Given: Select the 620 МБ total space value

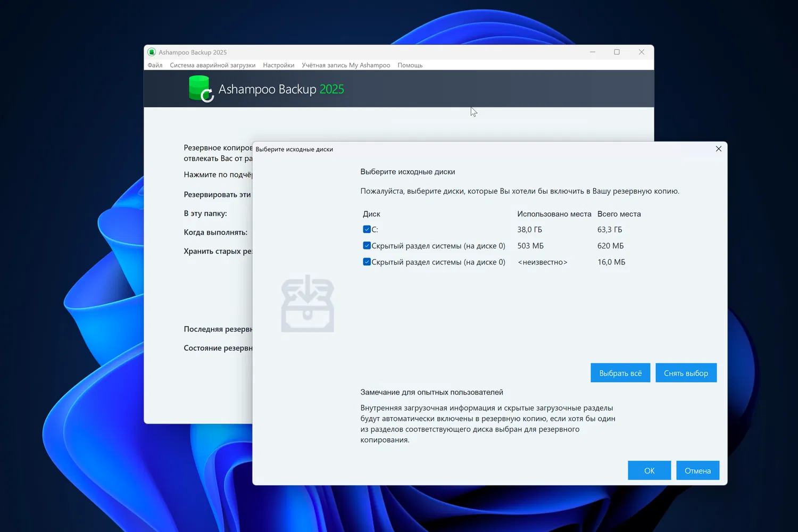Looking at the screenshot, I should coord(611,246).
